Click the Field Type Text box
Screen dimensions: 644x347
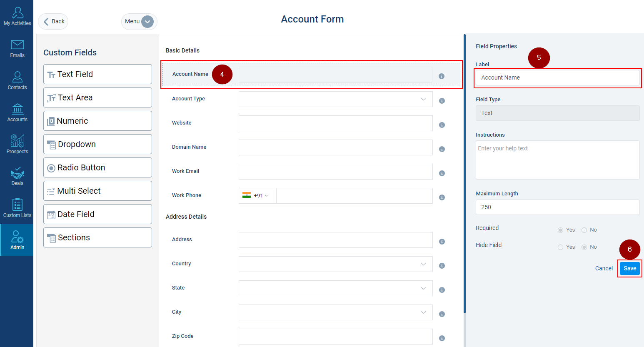[x=557, y=113]
